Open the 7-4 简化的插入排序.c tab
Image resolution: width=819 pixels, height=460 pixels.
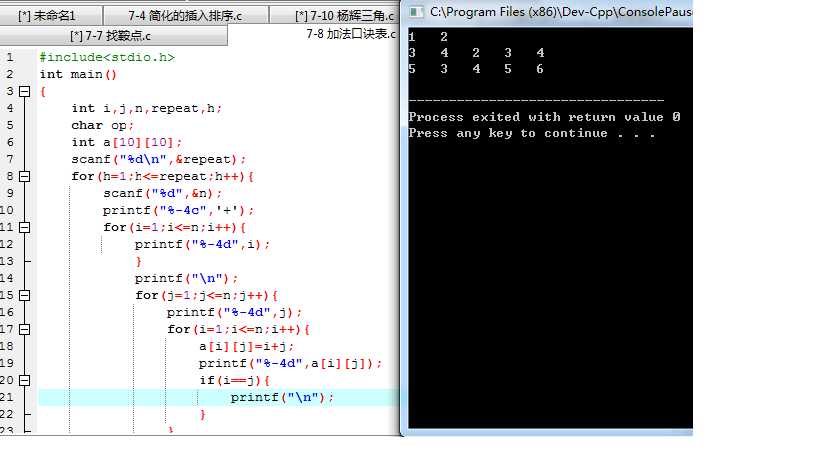click(x=185, y=15)
